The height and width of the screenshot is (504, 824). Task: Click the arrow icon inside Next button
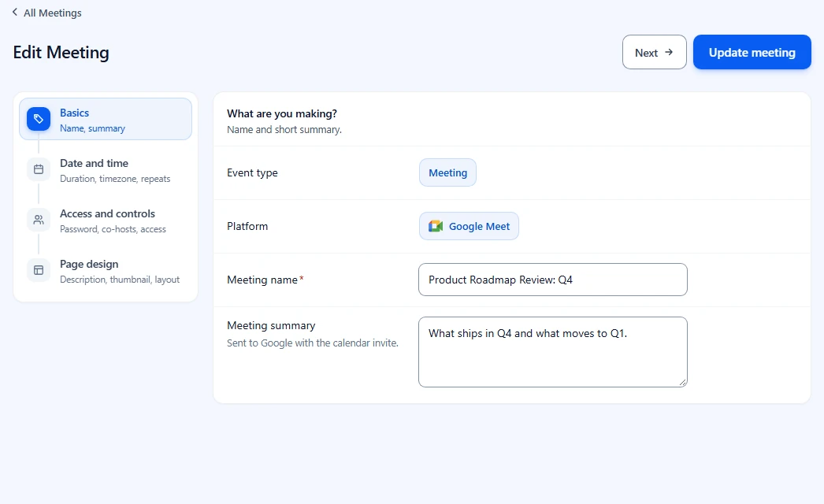click(669, 52)
